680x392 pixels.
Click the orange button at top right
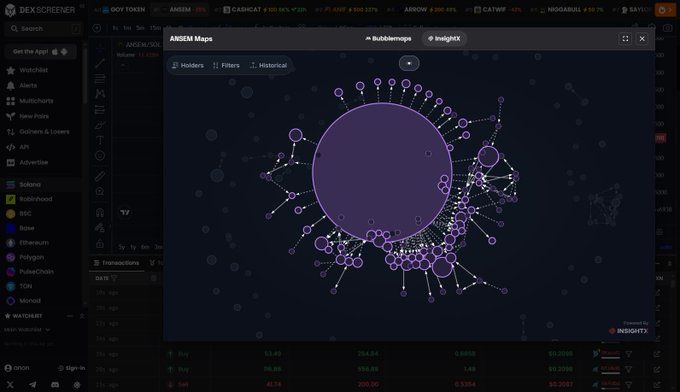(x=665, y=10)
